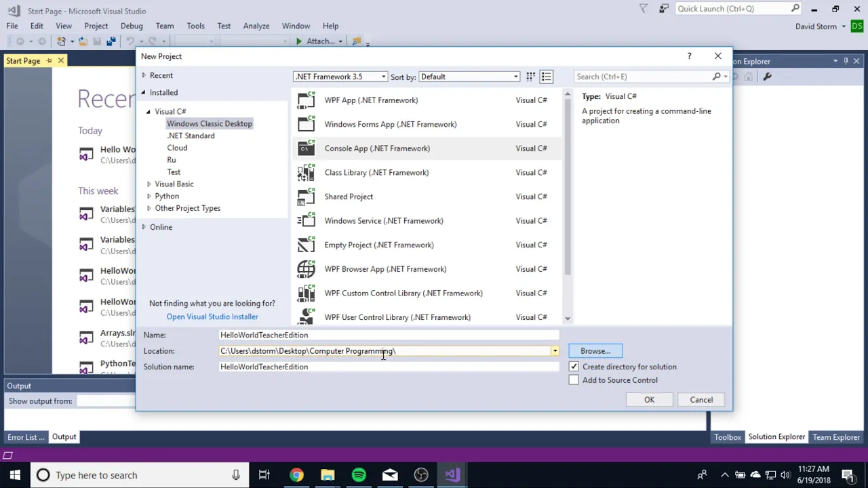Screen dimensions: 868x488
Task: Toggle Create directory for solution checkbox
Action: pos(574,367)
